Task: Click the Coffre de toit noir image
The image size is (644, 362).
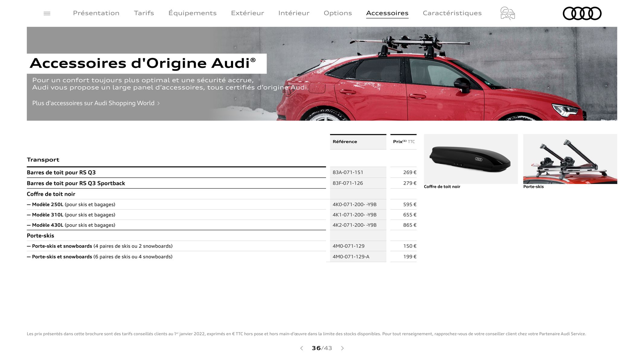Action: [x=471, y=159]
